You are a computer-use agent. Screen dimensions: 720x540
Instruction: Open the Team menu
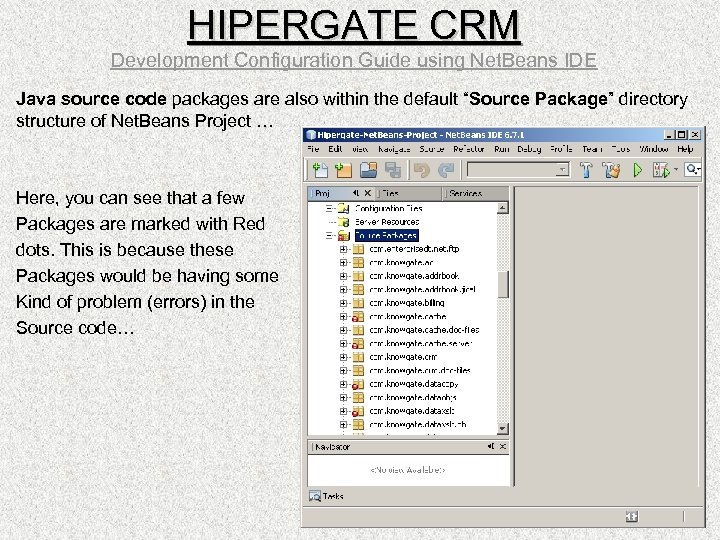[592, 149]
